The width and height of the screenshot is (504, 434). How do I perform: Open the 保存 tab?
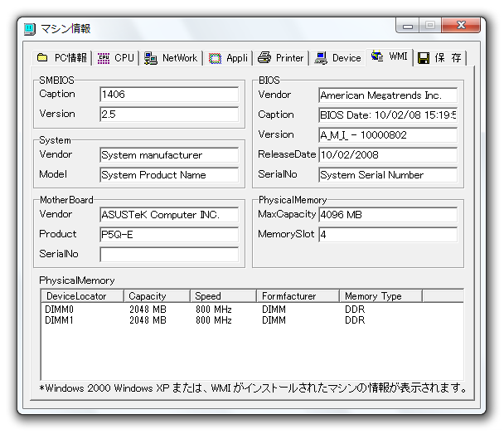tap(440, 58)
